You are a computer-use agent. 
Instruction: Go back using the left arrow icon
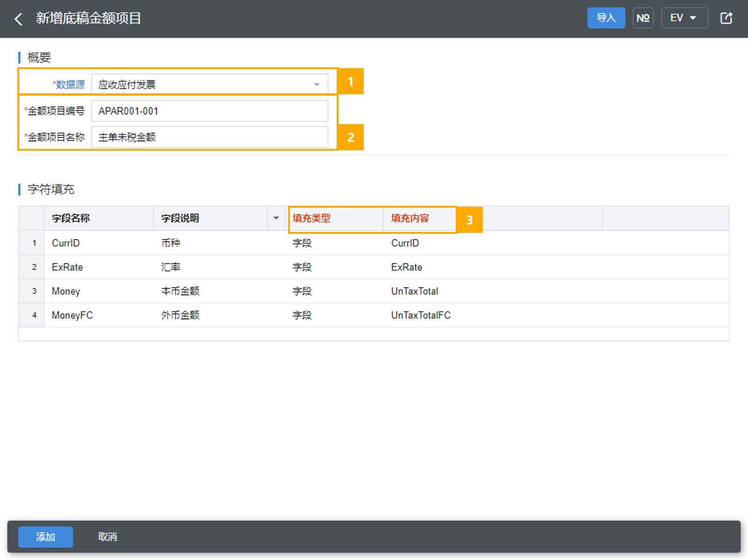pyautogui.click(x=19, y=19)
